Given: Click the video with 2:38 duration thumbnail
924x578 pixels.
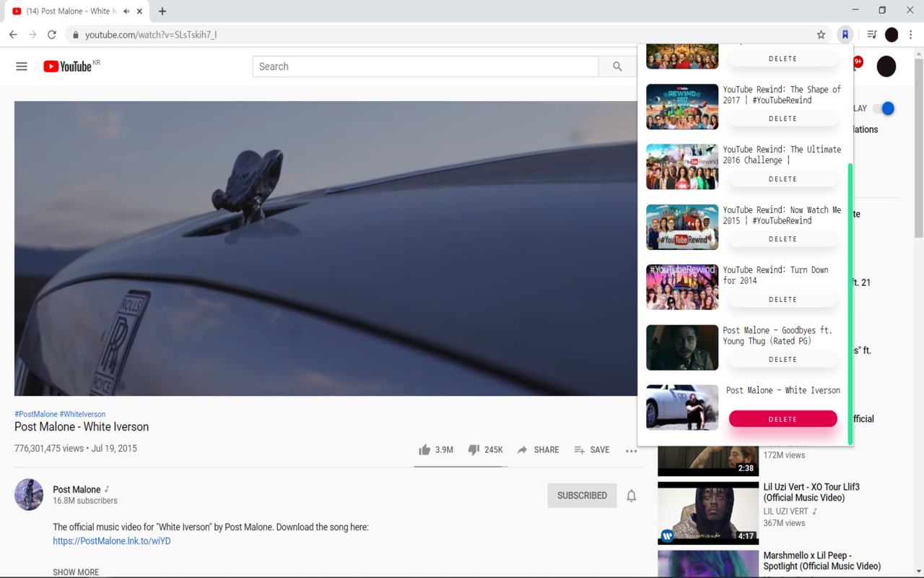Looking at the screenshot, I should (708, 461).
